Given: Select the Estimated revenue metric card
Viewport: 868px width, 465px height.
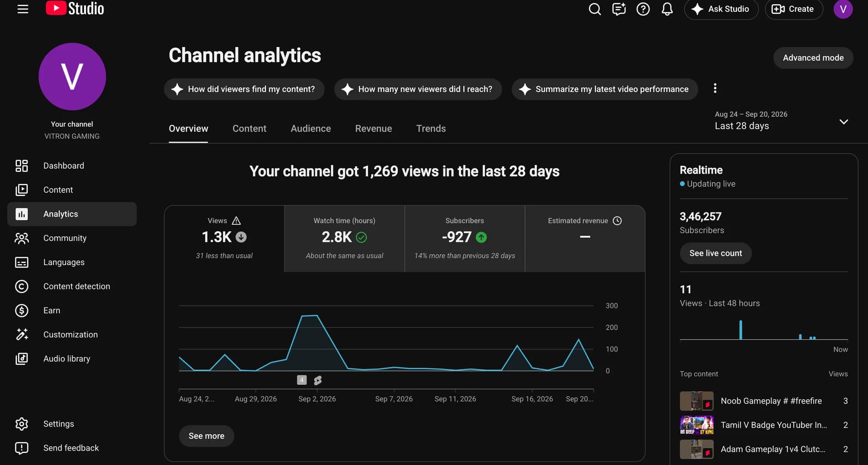Looking at the screenshot, I should point(585,239).
